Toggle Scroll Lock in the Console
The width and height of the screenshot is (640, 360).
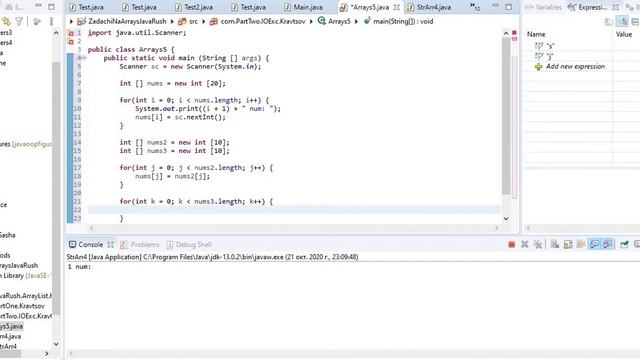tap(568, 244)
